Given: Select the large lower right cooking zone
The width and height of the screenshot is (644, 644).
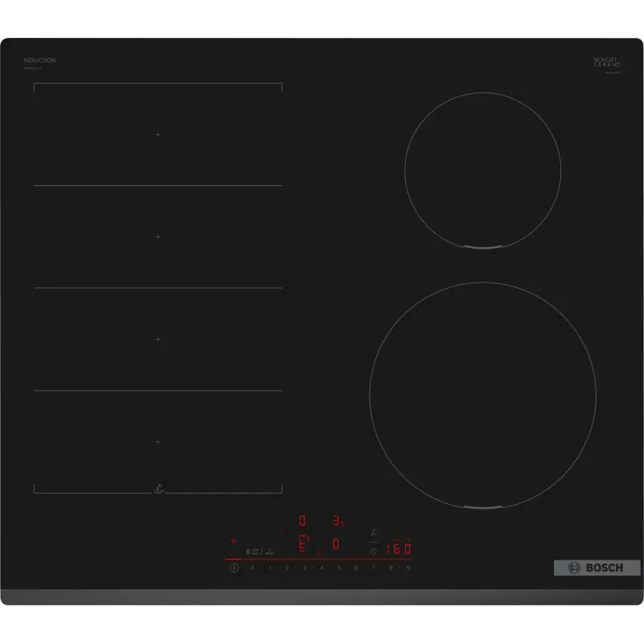Looking at the screenshot, I should [x=482, y=394].
